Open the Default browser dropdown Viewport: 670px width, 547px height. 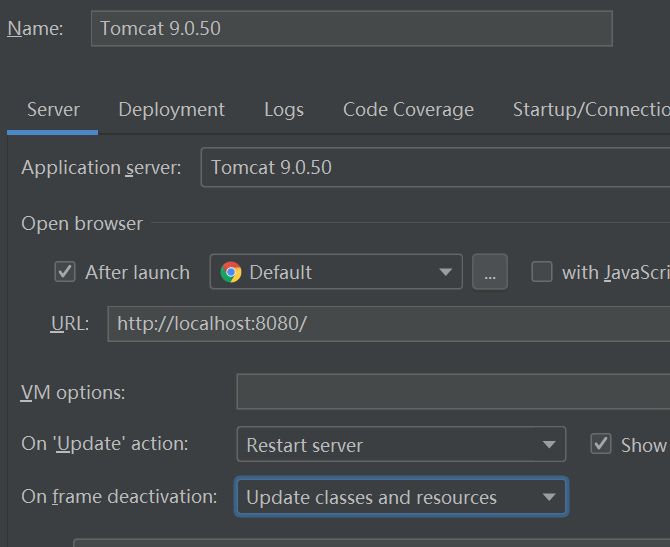click(336, 272)
